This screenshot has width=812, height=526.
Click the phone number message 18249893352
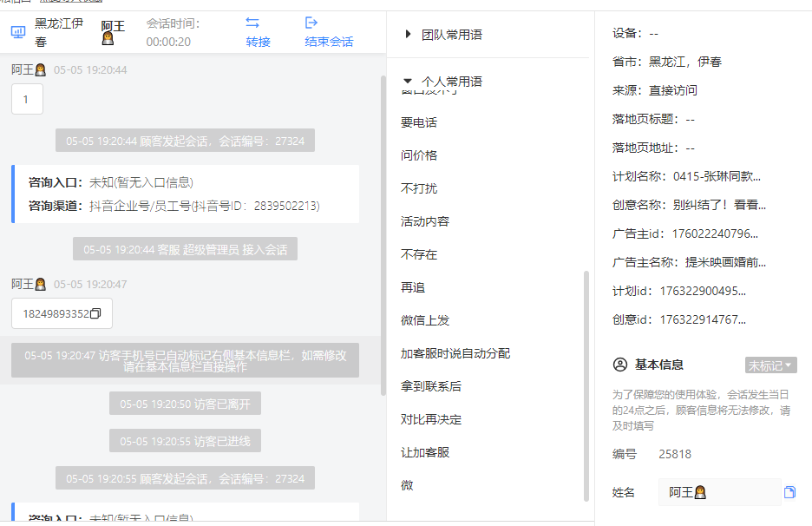point(56,313)
